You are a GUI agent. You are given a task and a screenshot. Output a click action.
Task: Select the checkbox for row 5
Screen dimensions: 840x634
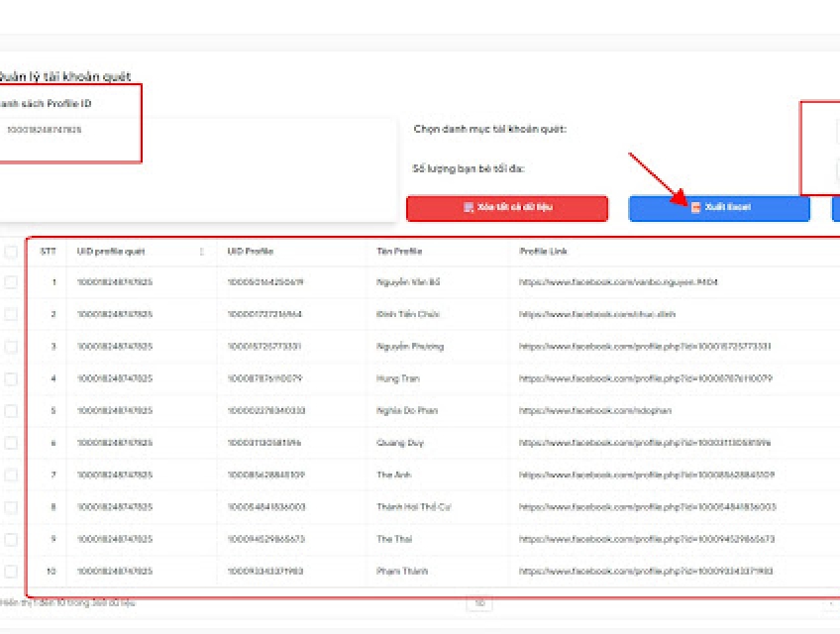point(11,410)
